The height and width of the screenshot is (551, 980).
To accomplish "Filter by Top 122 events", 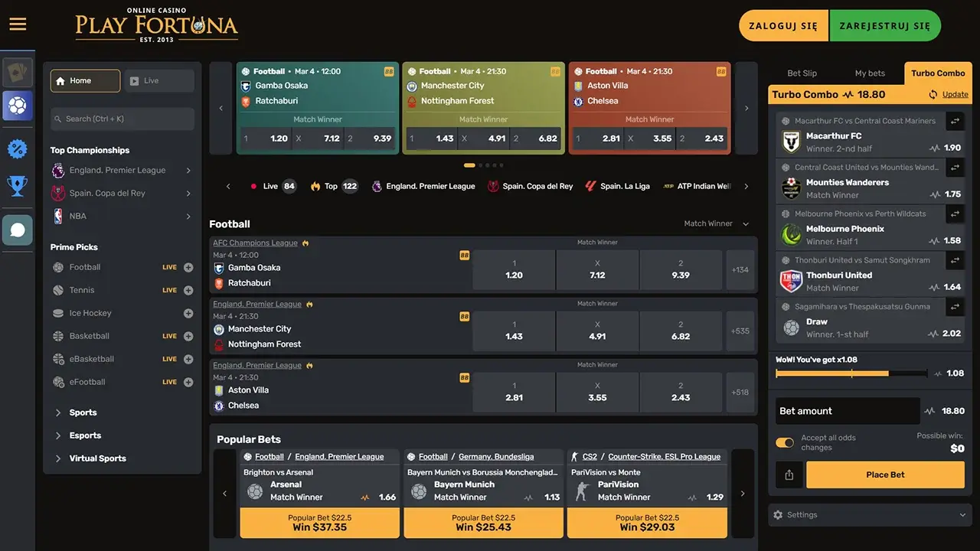I will 334,186.
